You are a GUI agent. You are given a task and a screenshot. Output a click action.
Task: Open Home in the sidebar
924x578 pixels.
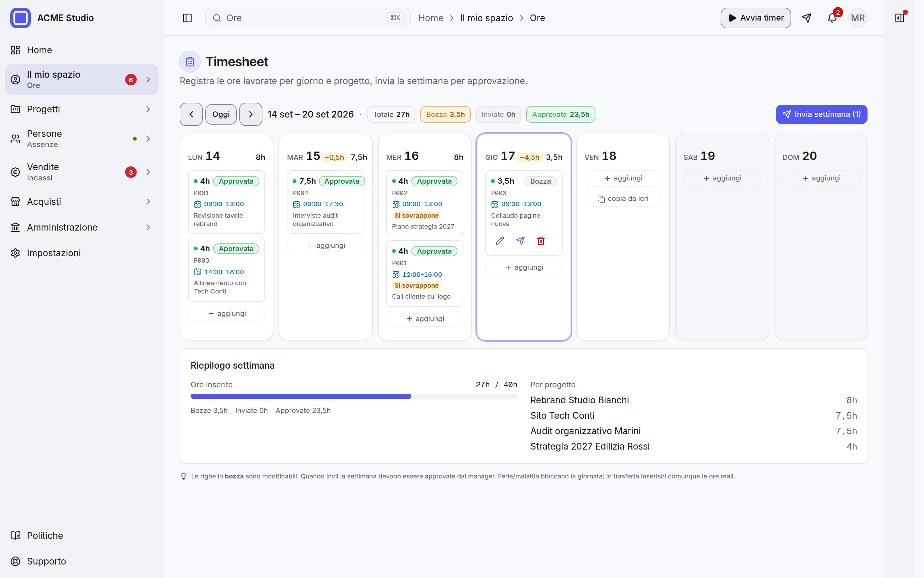(x=82, y=50)
